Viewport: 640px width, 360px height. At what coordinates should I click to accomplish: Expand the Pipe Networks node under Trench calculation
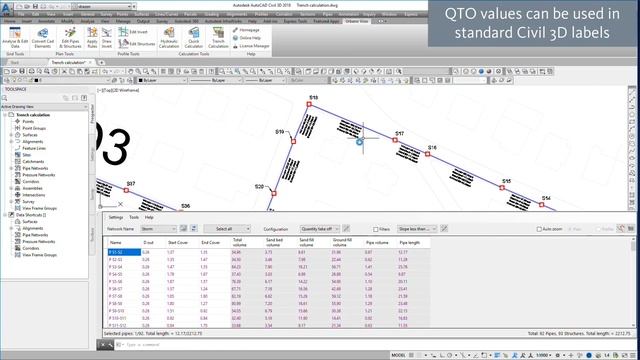tap(11, 168)
